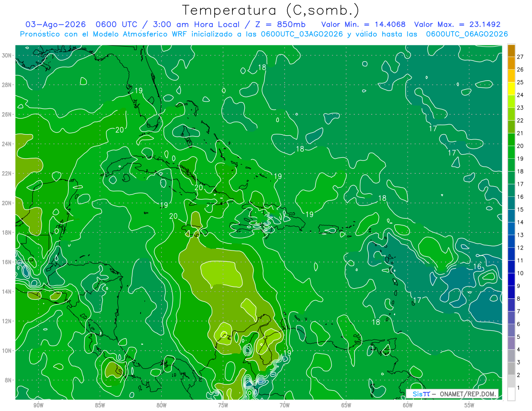This screenshot has height=411, width=532.
Task: Pick the white legend swatch below 1
Action: [511, 394]
